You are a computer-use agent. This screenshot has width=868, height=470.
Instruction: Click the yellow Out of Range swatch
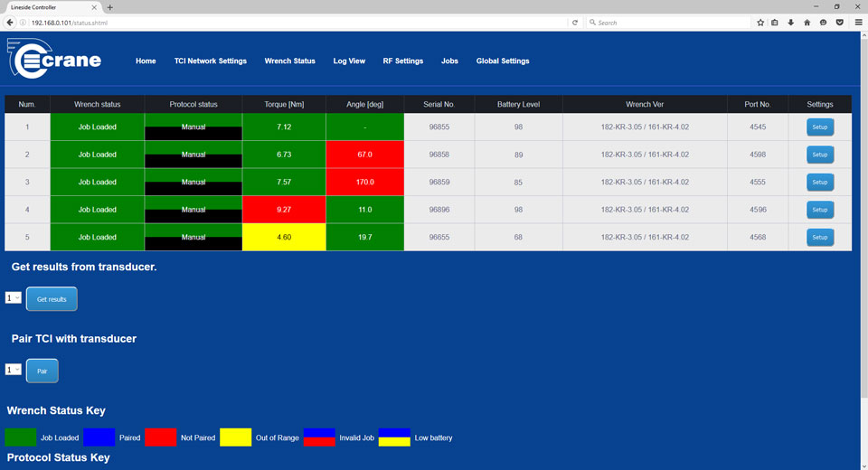[235, 437]
